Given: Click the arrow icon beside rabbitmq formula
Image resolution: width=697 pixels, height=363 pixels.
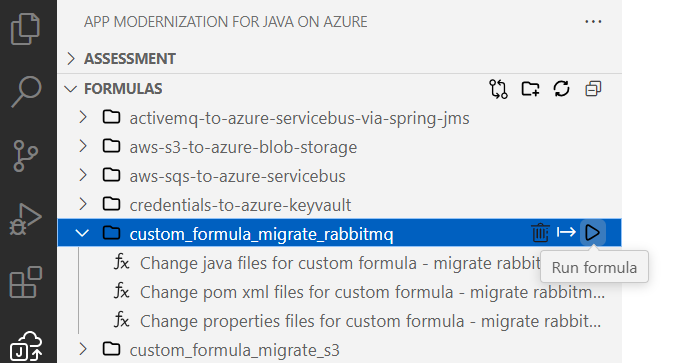Looking at the screenshot, I should click(x=566, y=232).
